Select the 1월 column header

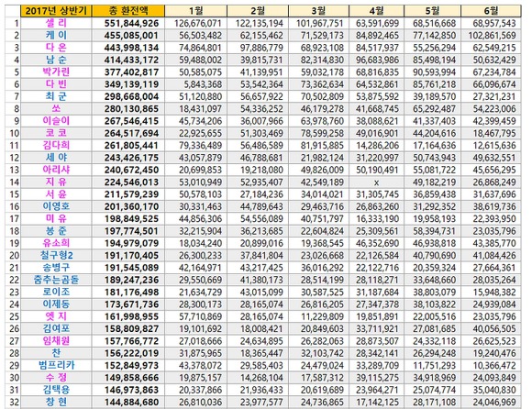(x=195, y=11)
